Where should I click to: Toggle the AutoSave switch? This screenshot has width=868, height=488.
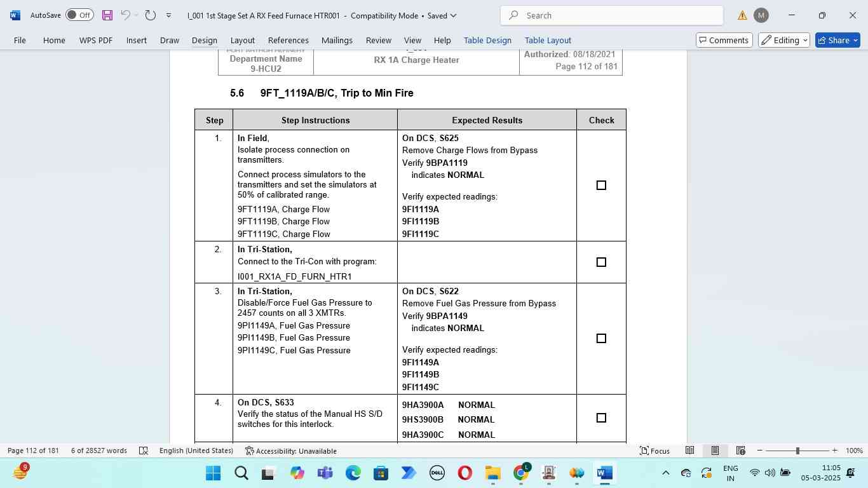[x=79, y=15]
